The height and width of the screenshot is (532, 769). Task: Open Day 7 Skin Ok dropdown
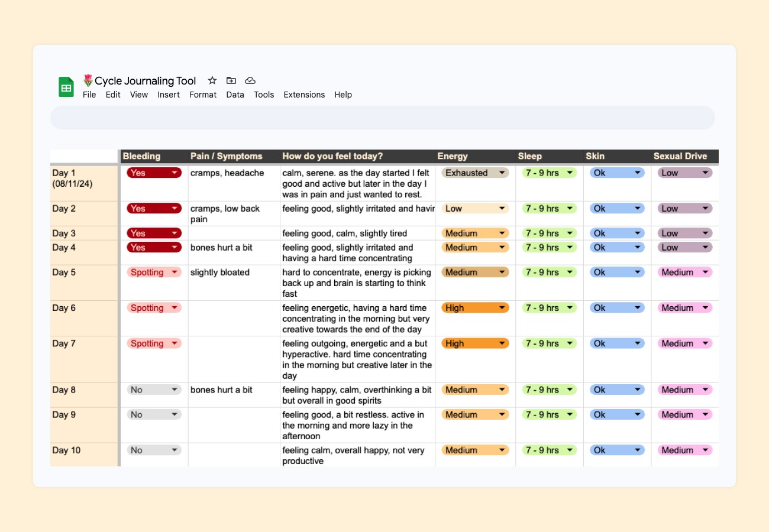point(618,343)
